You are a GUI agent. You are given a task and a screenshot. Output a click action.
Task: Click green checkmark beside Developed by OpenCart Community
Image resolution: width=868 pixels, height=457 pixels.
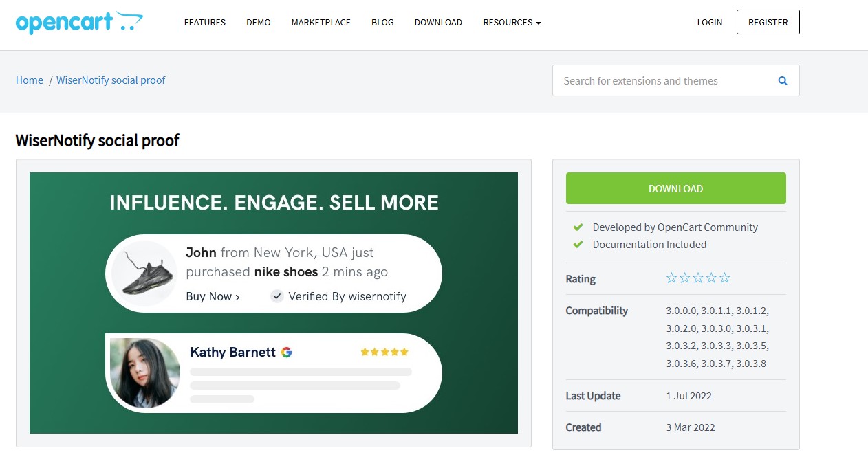578,227
